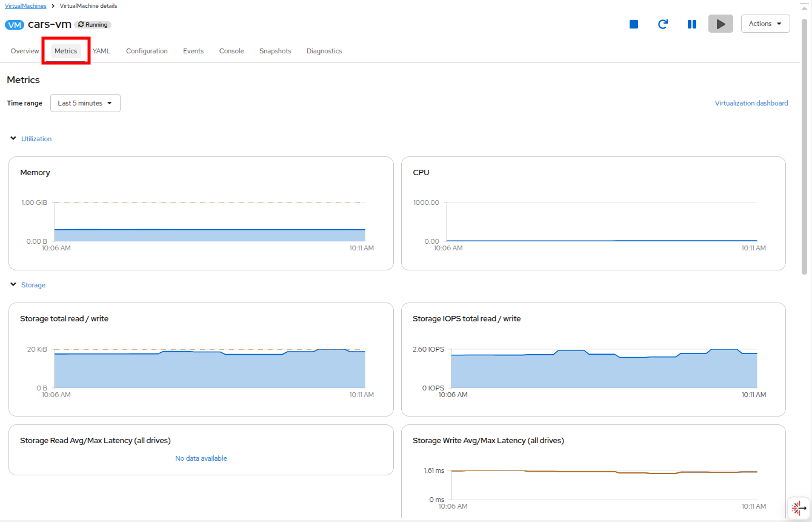
Task: Click the Stop VM square icon
Action: click(x=634, y=24)
